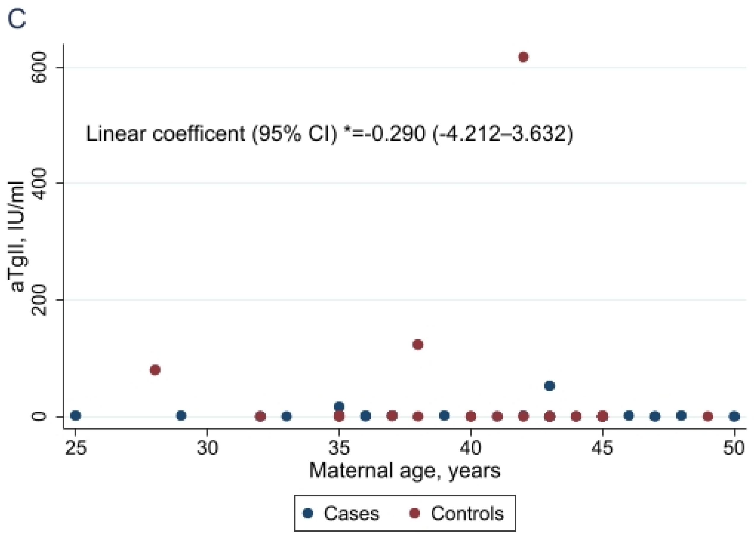Click the x-axis tick label 30
The width and height of the screenshot is (756, 540).
pos(207,448)
